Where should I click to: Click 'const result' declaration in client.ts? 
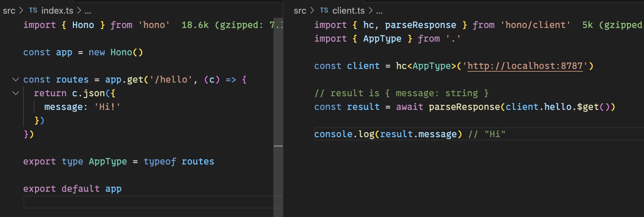click(x=347, y=107)
